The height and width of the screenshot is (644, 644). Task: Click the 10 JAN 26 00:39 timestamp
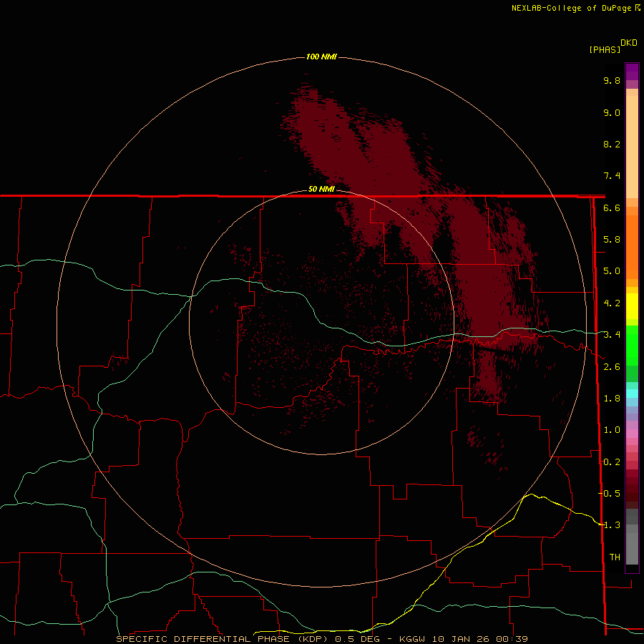point(479,639)
